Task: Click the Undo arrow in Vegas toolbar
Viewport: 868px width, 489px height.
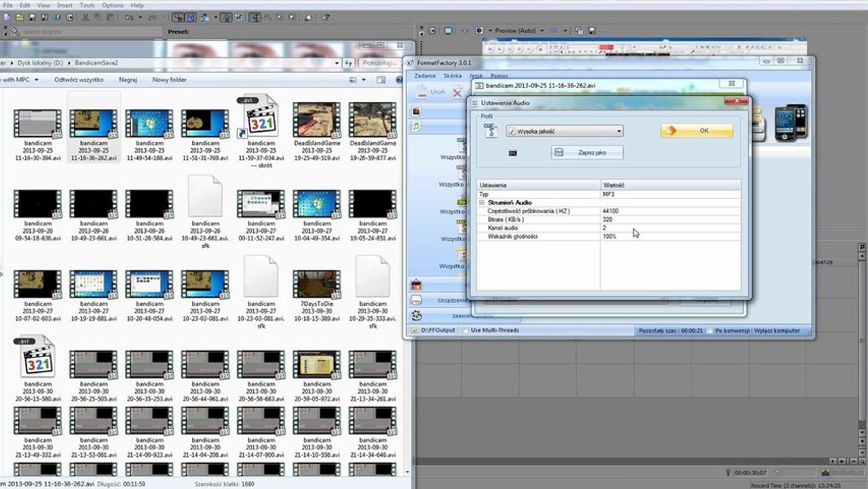Action: [x=128, y=18]
